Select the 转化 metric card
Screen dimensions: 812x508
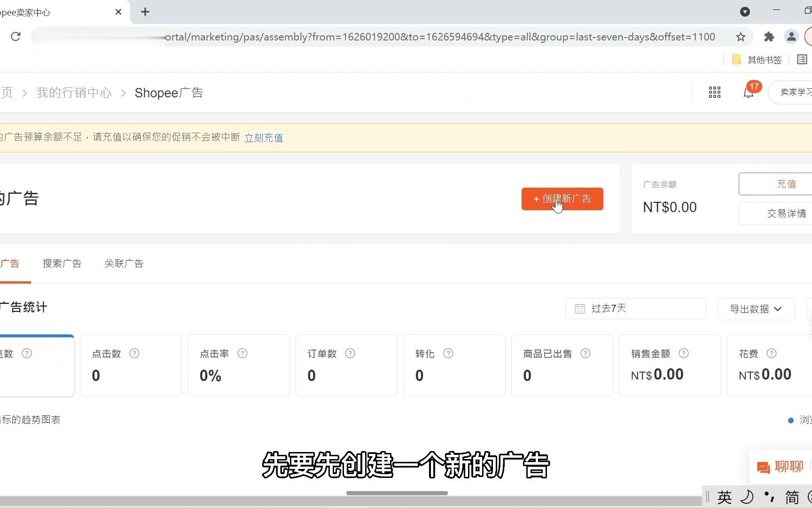[454, 365]
